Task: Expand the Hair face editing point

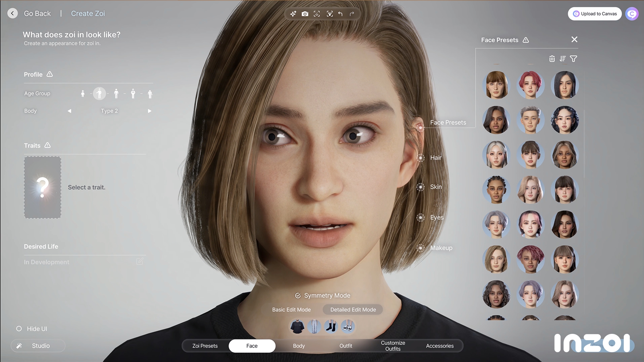Action: pos(420,158)
